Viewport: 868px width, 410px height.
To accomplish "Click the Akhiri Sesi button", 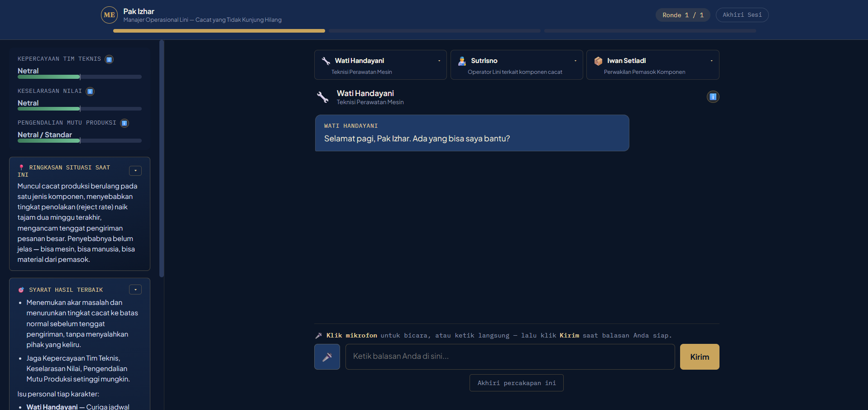I will (x=742, y=15).
